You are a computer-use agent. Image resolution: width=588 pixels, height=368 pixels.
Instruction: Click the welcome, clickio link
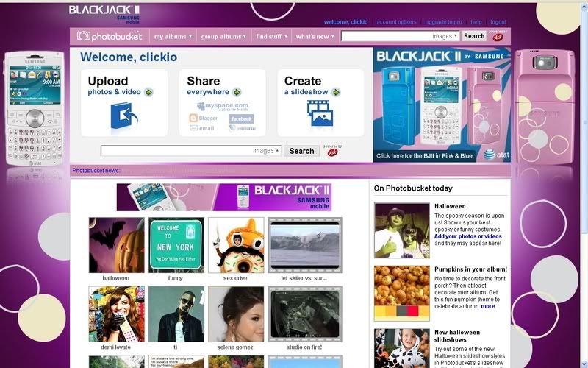345,22
